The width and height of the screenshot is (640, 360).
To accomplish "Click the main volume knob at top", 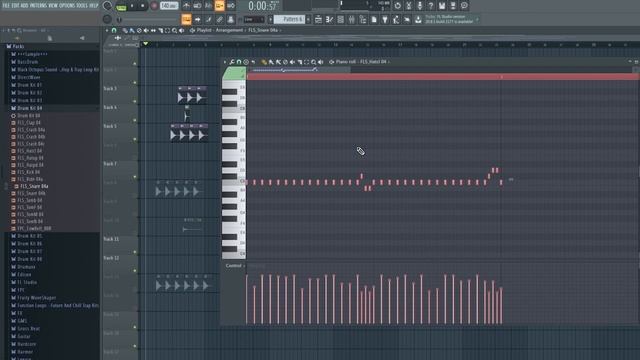I will pyautogui.click(x=107, y=6).
